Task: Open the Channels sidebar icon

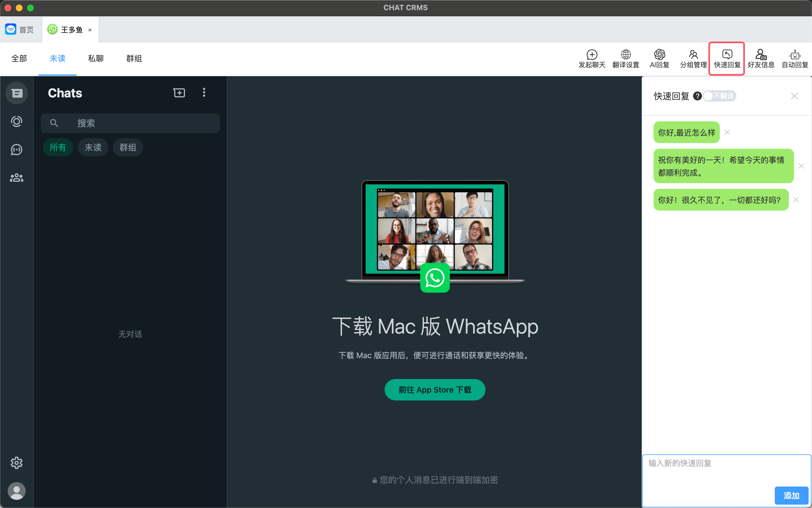Action: (x=16, y=150)
